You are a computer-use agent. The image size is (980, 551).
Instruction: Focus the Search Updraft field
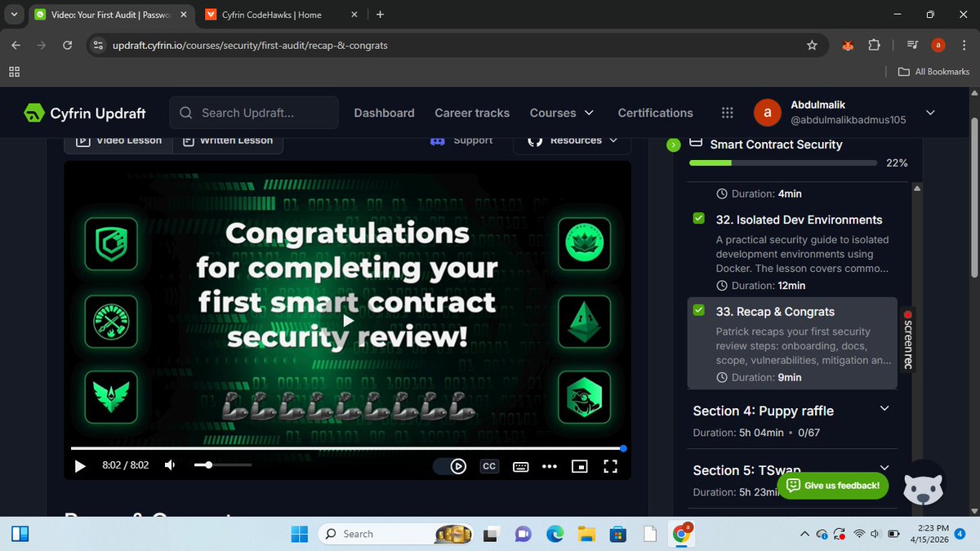tap(254, 113)
